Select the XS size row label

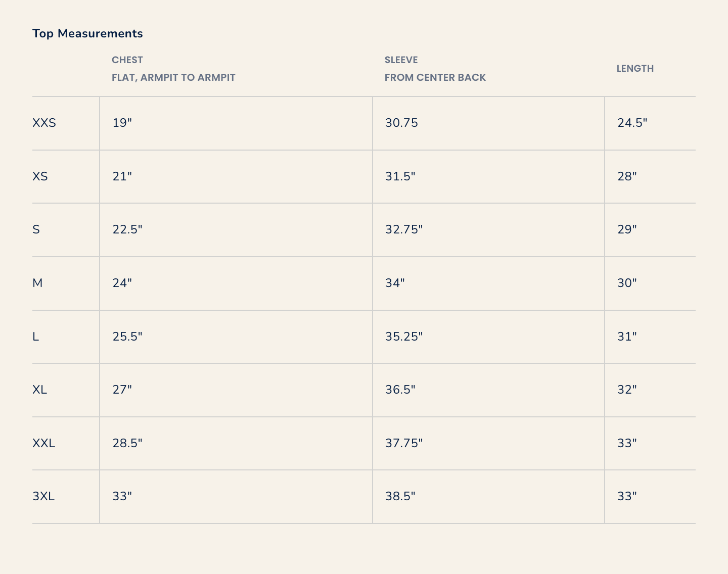click(x=40, y=176)
